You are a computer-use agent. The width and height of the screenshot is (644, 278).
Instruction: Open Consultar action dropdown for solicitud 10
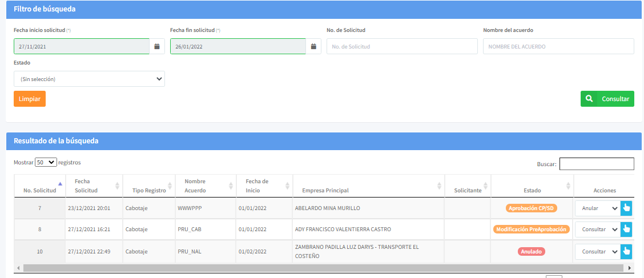tap(597, 251)
